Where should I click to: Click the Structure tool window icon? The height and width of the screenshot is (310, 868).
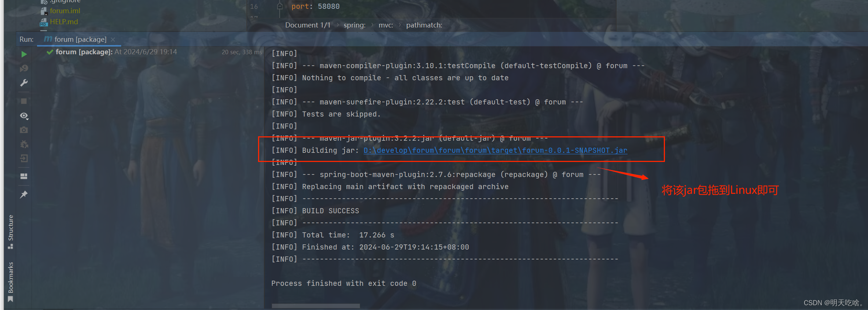point(11,246)
